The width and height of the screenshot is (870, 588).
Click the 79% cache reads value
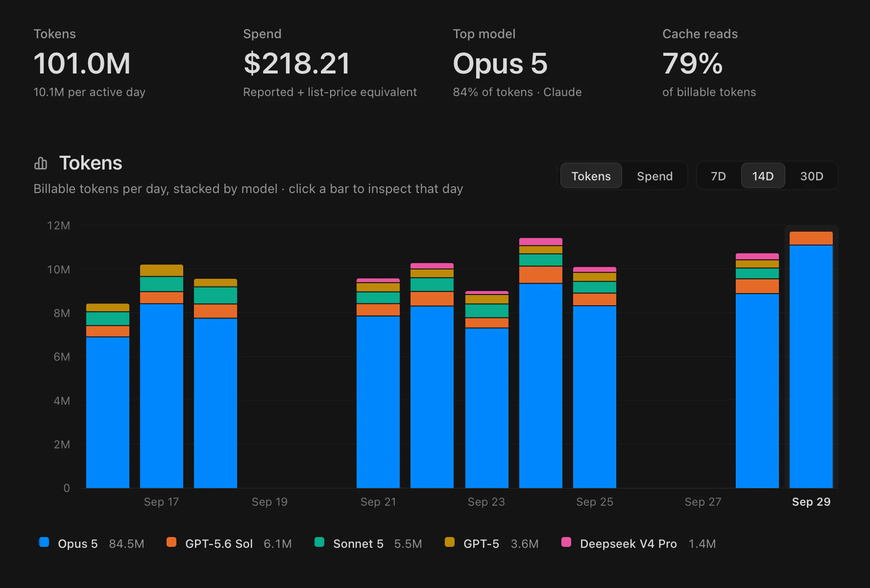692,64
